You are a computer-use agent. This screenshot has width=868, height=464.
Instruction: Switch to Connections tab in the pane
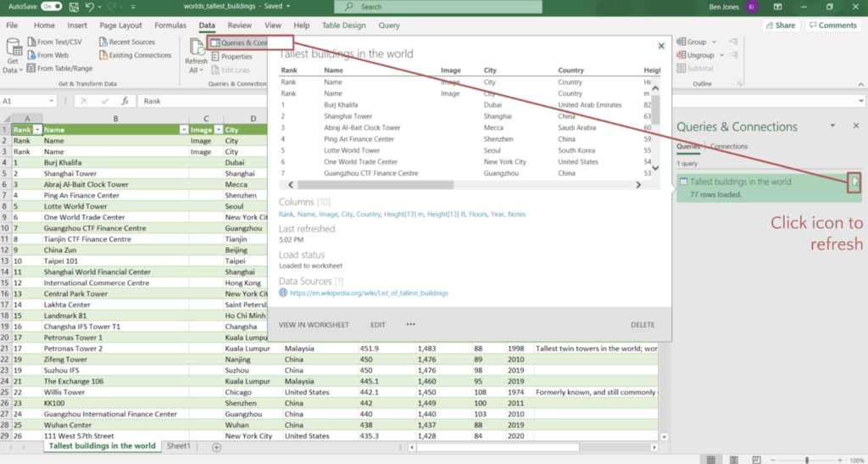[728, 147]
